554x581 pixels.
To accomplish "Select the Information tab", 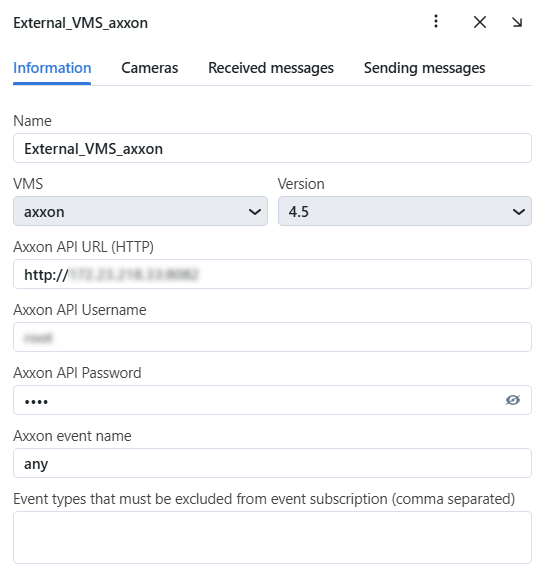I will pyautogui.click(x=52, y=68).
